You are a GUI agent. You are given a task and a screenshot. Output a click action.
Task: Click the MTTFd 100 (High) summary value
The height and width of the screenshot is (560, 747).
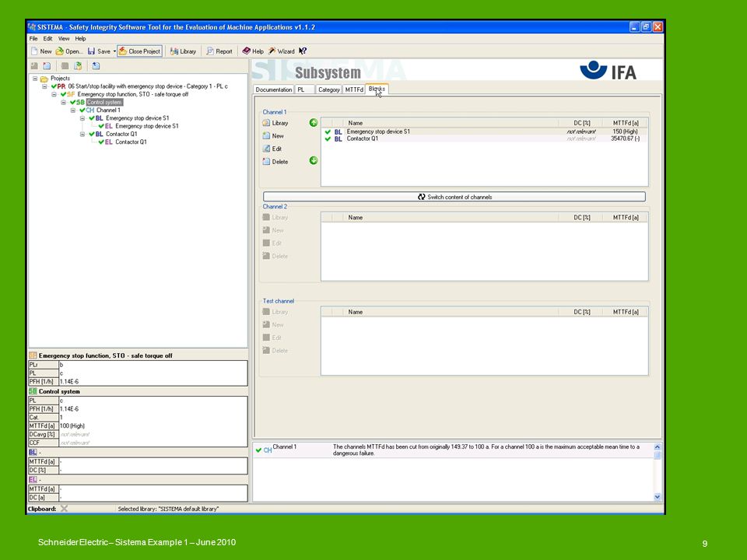[x=72, y=425]
